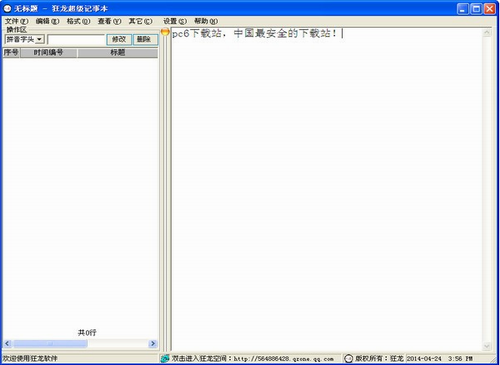
Task: Click the search input field beside 拼音字头
Action: (76, 39)
